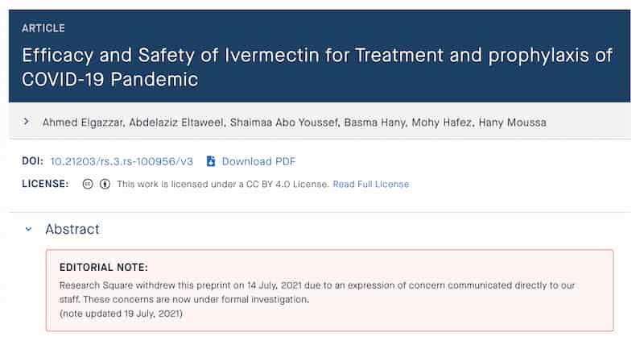This screenshot has width=644, height=341.
Task: Click author name Hany Moussa
Action: click(513, 123)
